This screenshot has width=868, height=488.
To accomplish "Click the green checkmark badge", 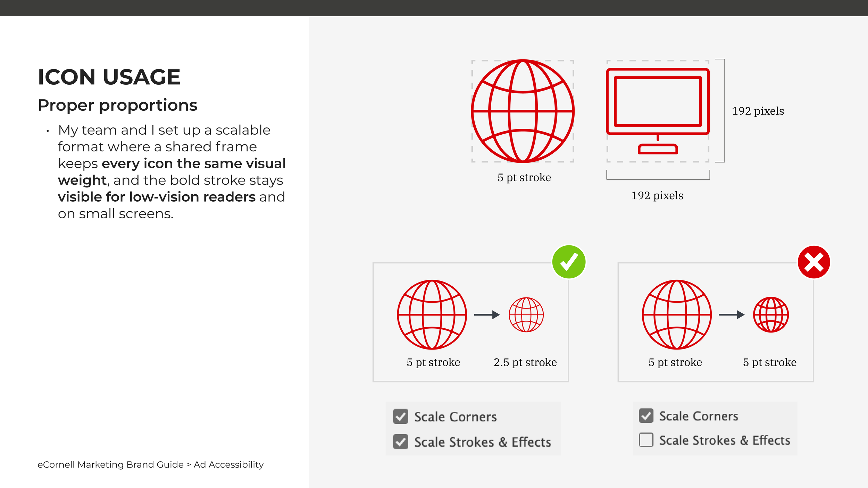I will click(x=569, y=262).
